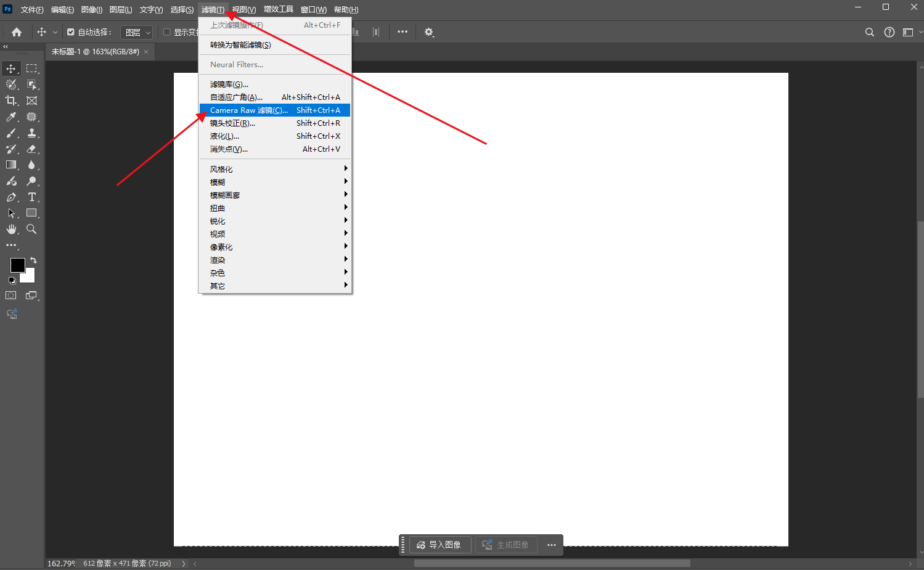Image resolution: width=924 pixels, height=570 pixels.
Task: Select the Dodge tool
Action: pos(31,181)
